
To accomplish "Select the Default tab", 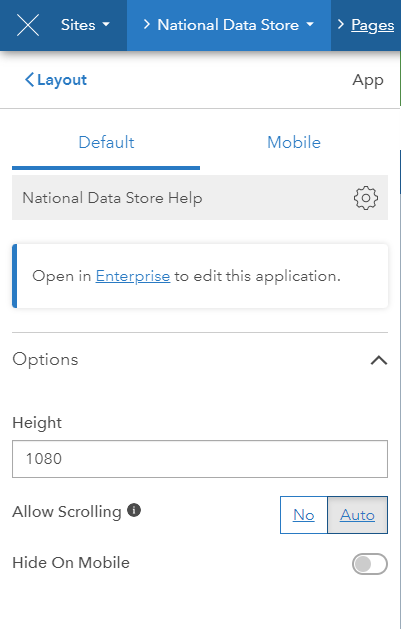I will tap(106, 142).
